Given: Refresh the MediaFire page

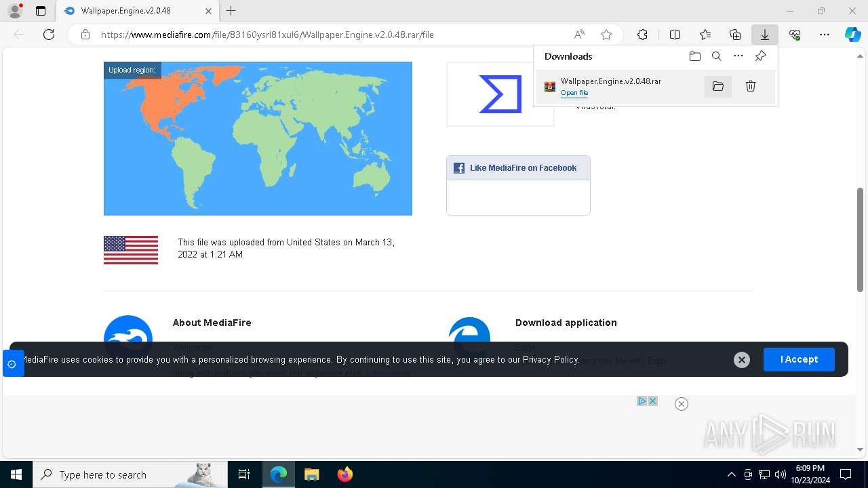Looking at the screenshot, I should pyautogui.click(x=49, y=35).
